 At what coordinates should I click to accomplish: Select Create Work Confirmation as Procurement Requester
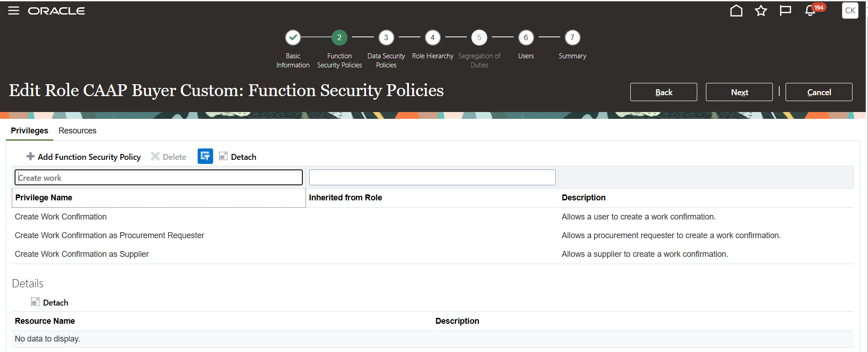(x=433, y=235)
